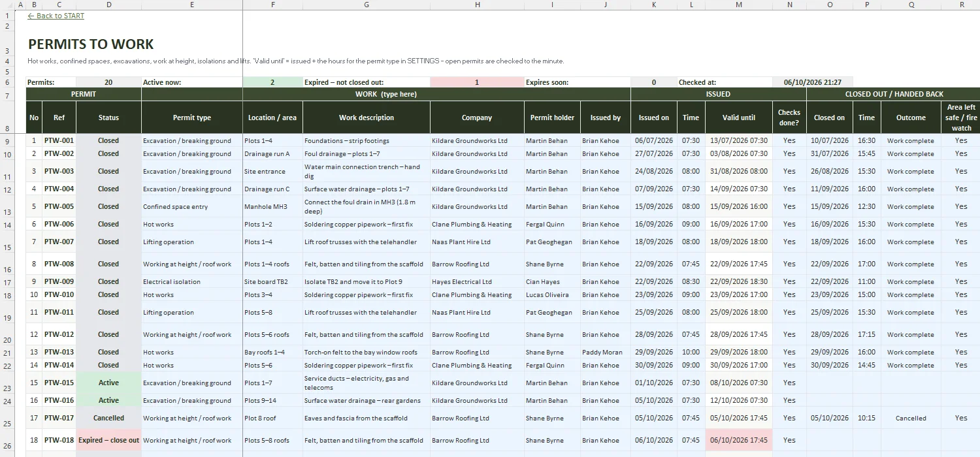Select the Cancelled outcome cell for PTW-017
This screenshot has height=457, width=980.
[x=911, y=418]
